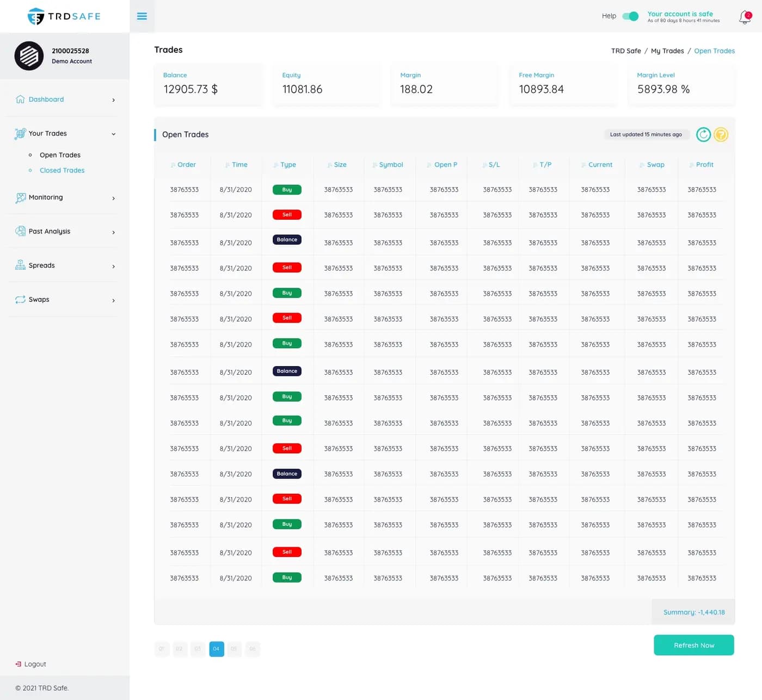Click the Margin Level value 5893.98 %
762x700 pixels.
[663, 89]
